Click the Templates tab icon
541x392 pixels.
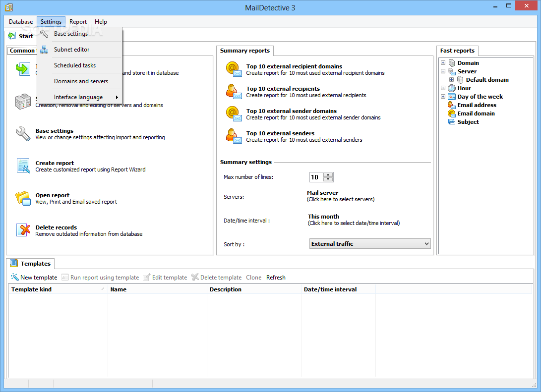coord(14,264)
